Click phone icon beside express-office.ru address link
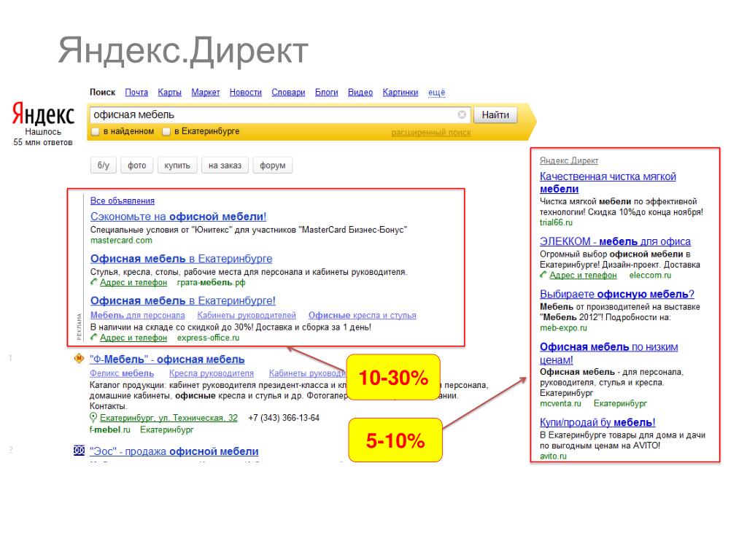Viewport: 747px width, 560px height. (x=94, y=337)
